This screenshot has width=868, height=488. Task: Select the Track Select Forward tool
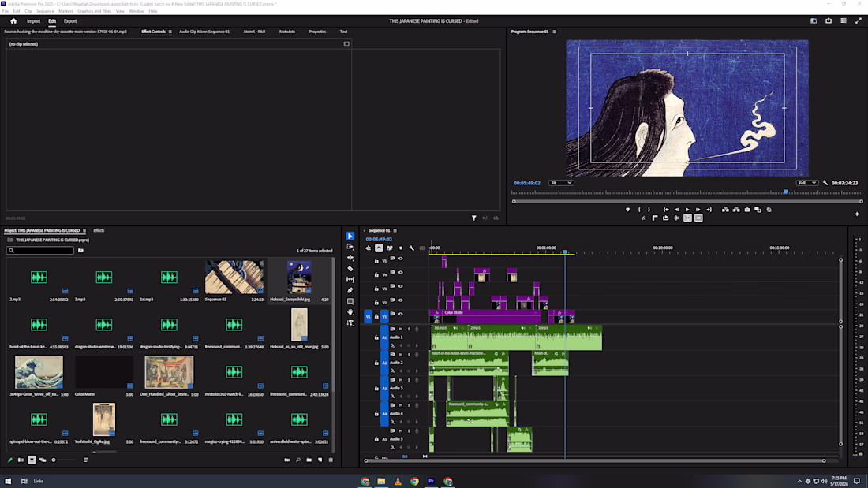[350, 247]
